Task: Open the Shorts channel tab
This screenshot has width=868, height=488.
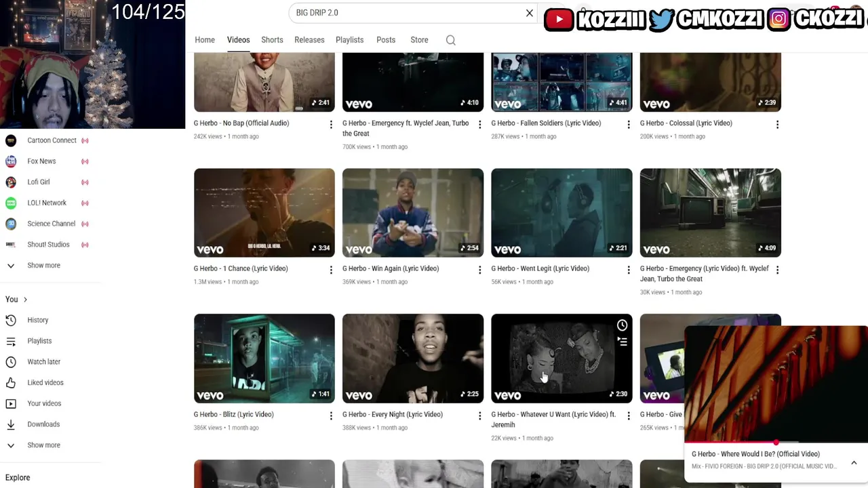Action: [x=272, y=40]
